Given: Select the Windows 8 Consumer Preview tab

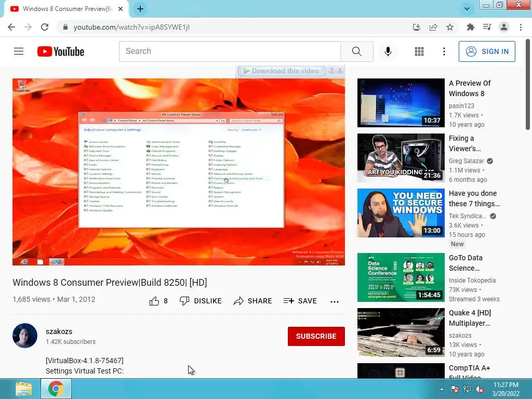Looking at the screenshot, I should click(x=66, y=9).
